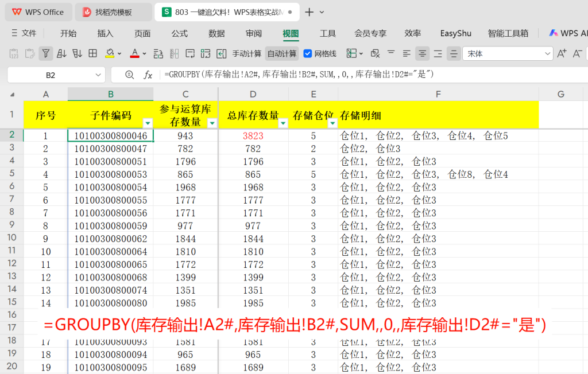This screenshot has width=588, height=374.
Task: Open the freeze panes dropdown arrow
Action: (x=361, y=54)
